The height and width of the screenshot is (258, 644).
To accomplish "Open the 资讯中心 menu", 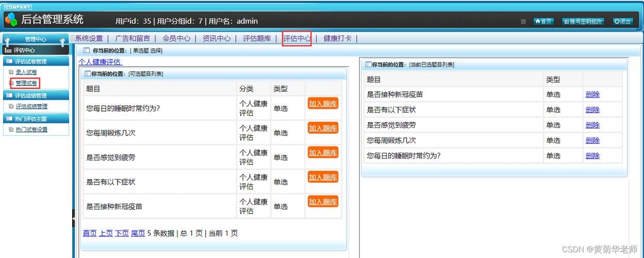I will pyautogui.click(x=217, y=38).
